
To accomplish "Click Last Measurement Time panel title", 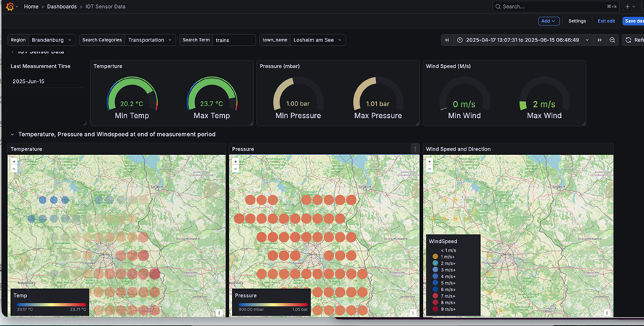I will [40, 66].
